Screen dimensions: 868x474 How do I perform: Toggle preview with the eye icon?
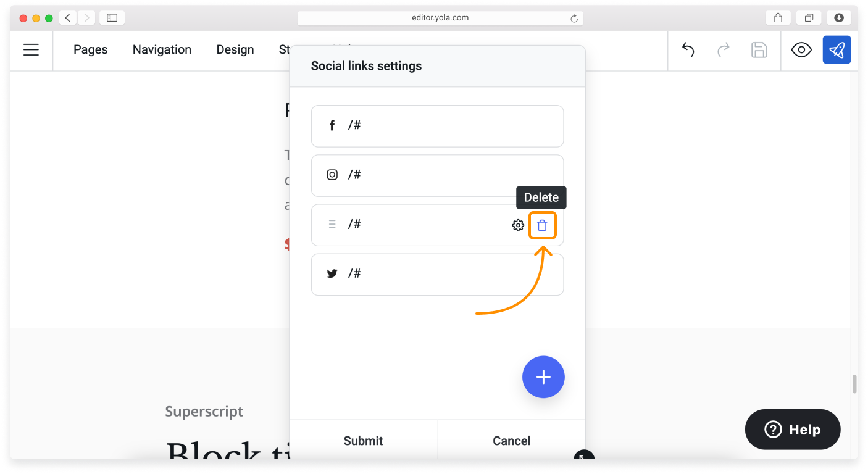click(801, 50)
